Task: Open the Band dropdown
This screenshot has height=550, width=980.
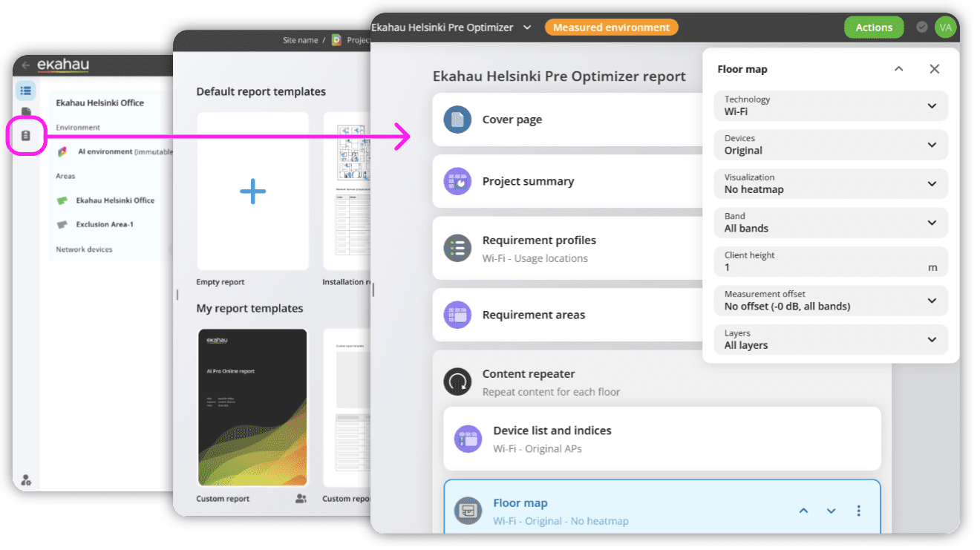Action: point(830,223)
